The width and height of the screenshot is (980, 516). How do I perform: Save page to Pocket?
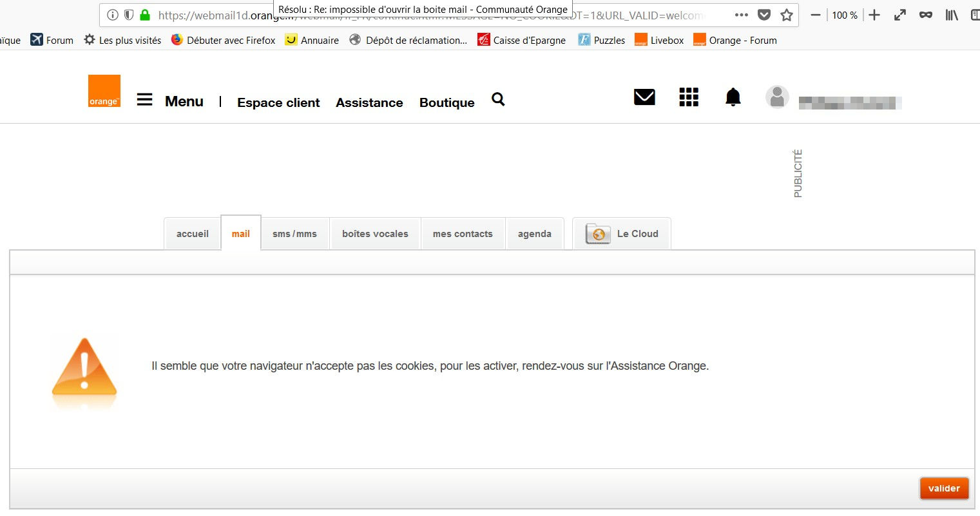click(764, 14)
